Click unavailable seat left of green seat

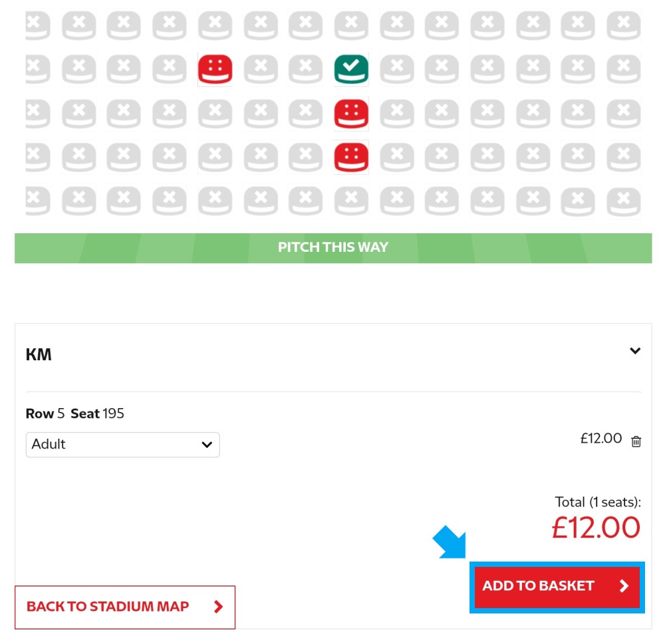[x=305, y=68]
